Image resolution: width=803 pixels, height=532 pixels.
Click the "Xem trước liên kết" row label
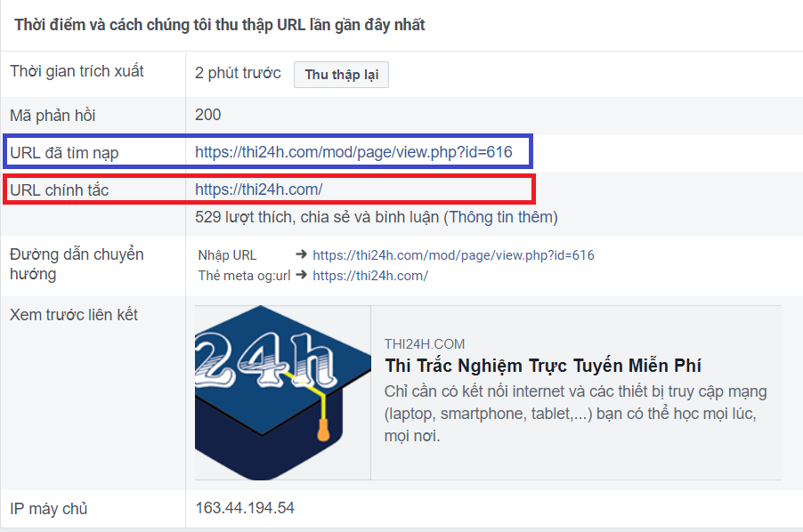pos(74,315)
